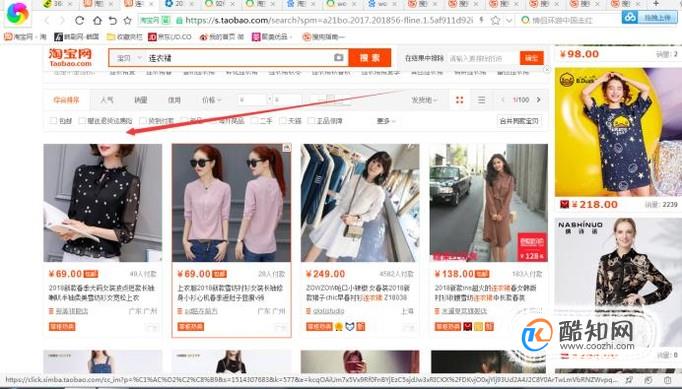Reload the page with the refresh icon

pyautogui.click(x=79, y=20)
